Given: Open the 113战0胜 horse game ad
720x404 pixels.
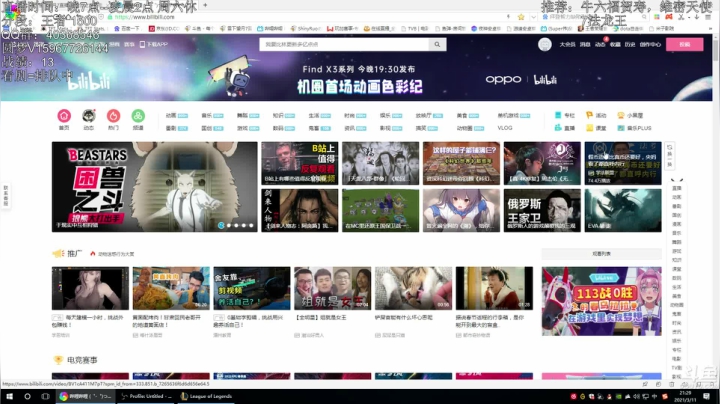Looking at the screenshot, I should pyautogui.click(x=602, y=301).
